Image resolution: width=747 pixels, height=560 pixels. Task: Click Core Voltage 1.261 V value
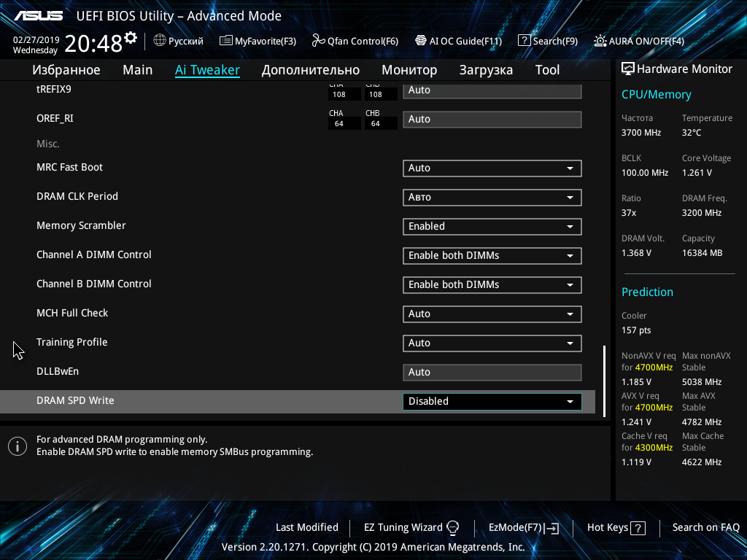(697, 173)
